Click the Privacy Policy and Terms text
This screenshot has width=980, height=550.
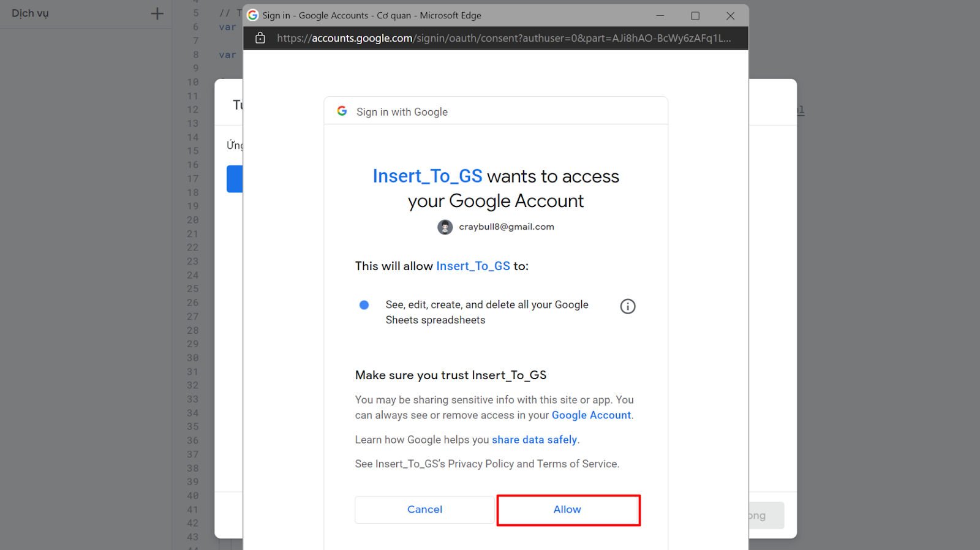click(487, 464)
